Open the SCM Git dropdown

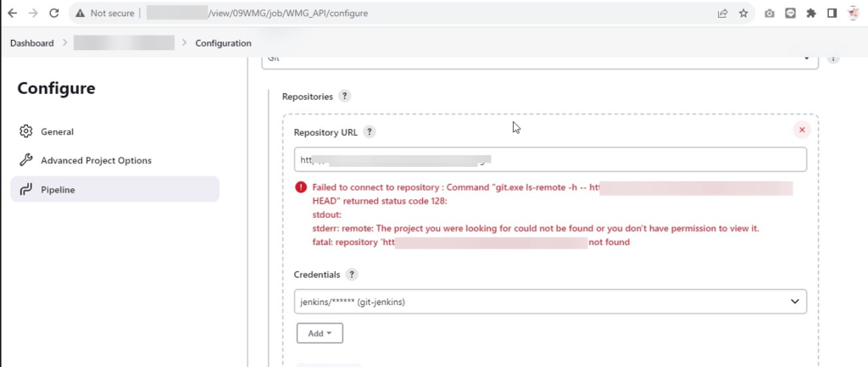tap(540, 60)
